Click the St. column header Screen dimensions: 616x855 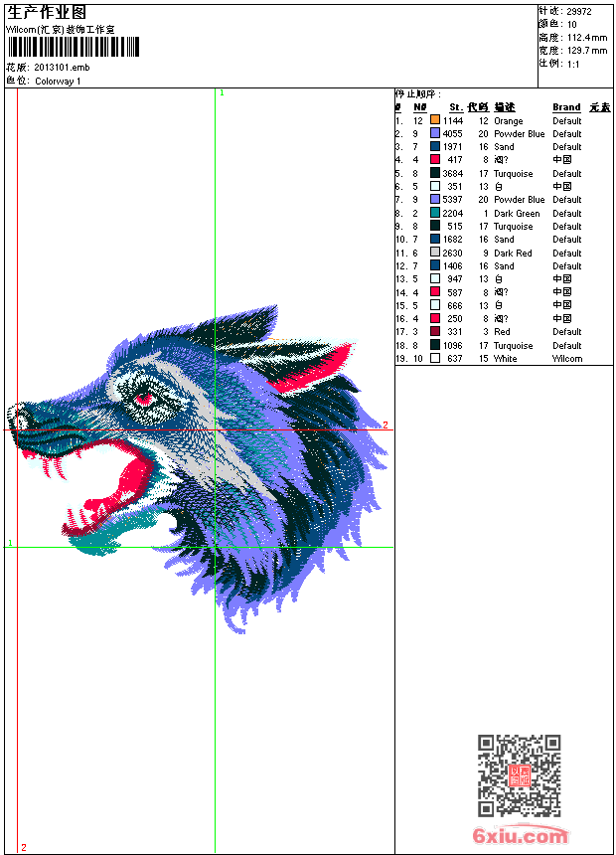[x=456, y=107]
